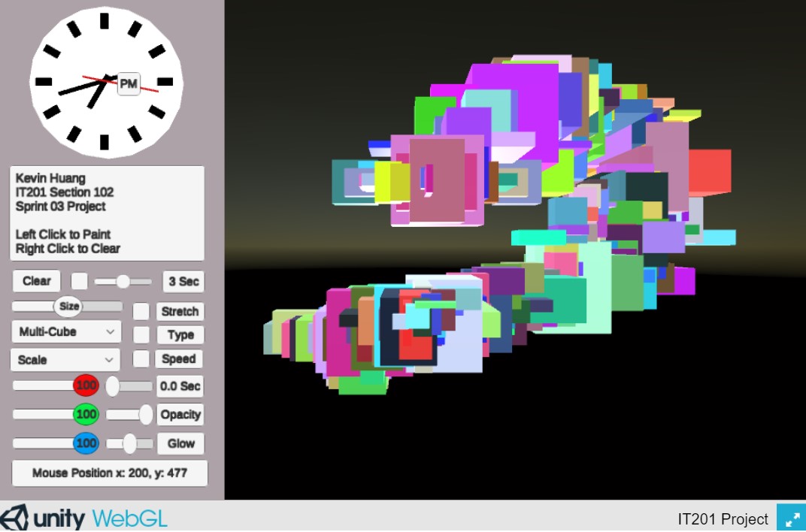Click the PM indicator on the clock
Screen dimensions: 806x532
click(x=129, y=83)
